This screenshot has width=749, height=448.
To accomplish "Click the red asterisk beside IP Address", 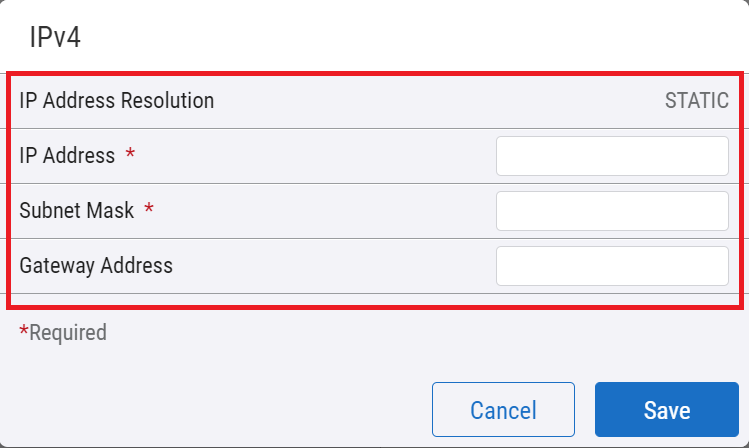I will click(x=129, y=155).
